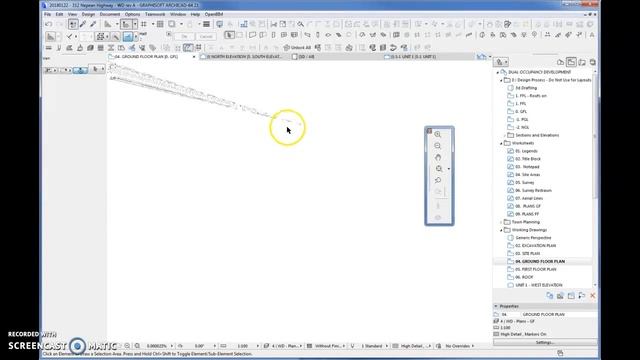Select the Pick Up Parameters eyedropper
Viewport: 640px width, 360px height.
pos(83,24)
